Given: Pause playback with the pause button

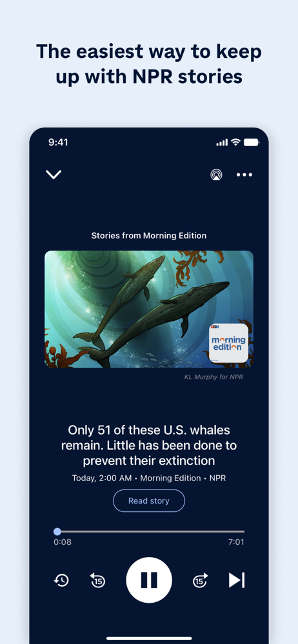Looking at the screenshot, I should [149, 580].
